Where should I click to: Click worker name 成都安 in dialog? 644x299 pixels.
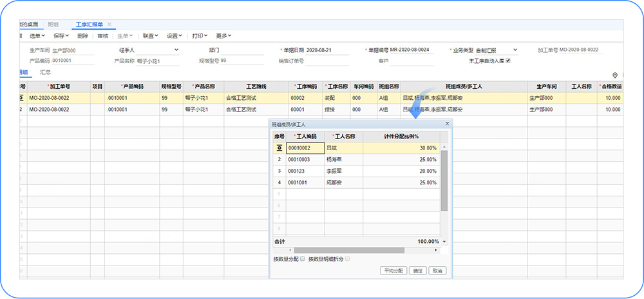[344, 182]
